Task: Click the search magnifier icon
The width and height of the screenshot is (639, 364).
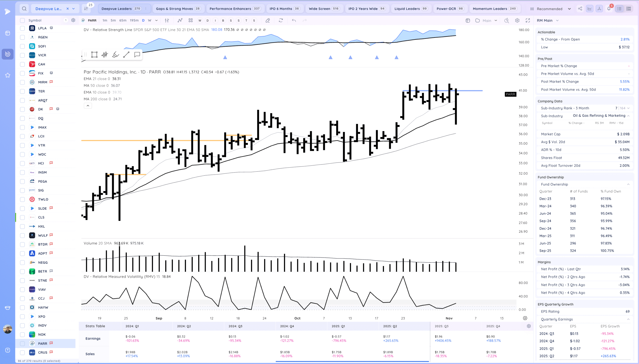Action: [24, 9]
